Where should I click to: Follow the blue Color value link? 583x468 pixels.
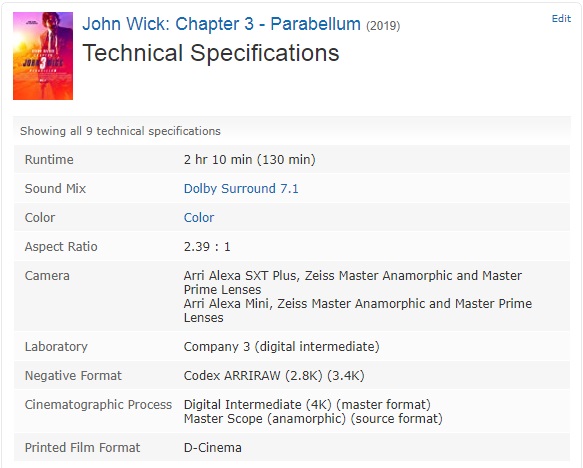click(x=199, y=217)
